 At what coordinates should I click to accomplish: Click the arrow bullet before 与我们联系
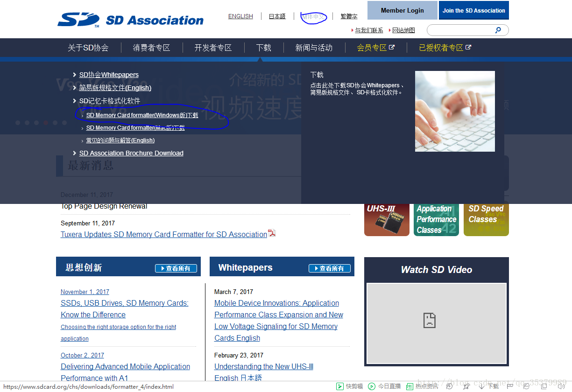click(x=353, y=30)
